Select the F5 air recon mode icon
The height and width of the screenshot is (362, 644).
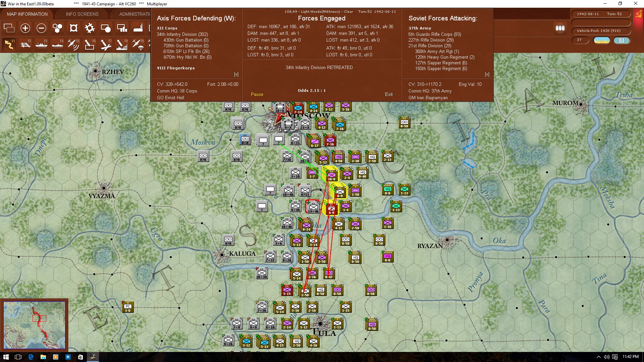[x=73, y=44]
